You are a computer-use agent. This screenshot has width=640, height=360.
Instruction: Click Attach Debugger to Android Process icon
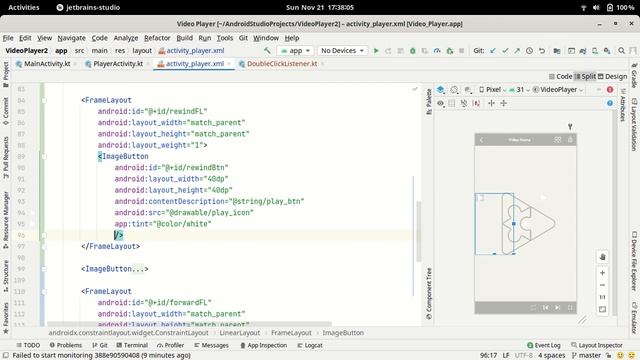[449, 51]
